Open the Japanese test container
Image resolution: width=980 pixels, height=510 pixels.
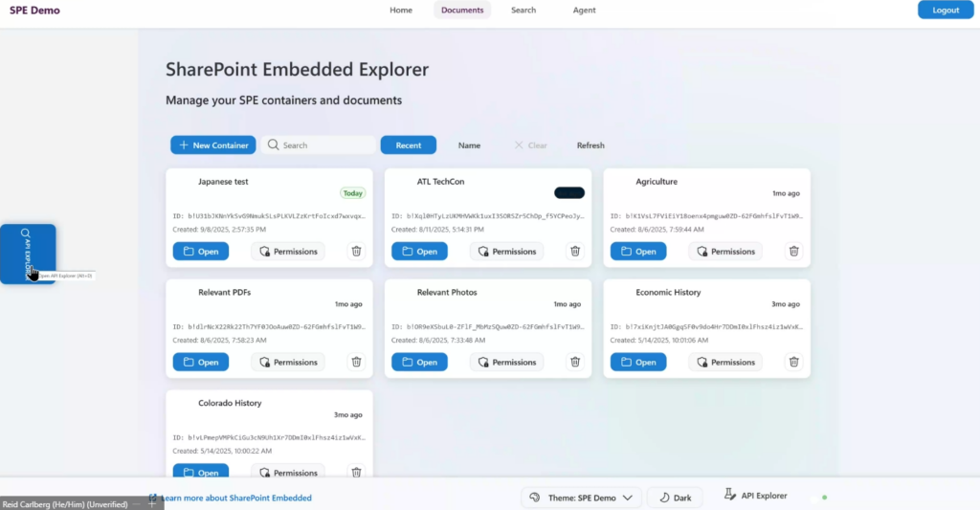(201, 252)
